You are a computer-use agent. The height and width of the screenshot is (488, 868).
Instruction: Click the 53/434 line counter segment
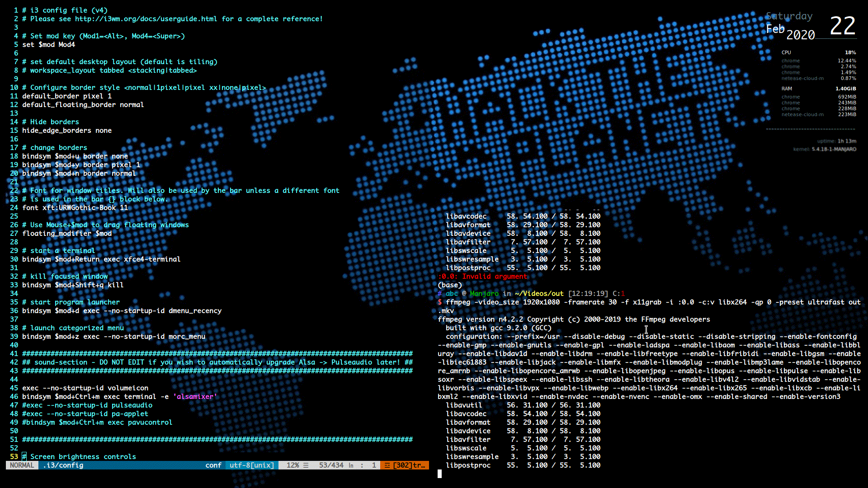(331, 465)
